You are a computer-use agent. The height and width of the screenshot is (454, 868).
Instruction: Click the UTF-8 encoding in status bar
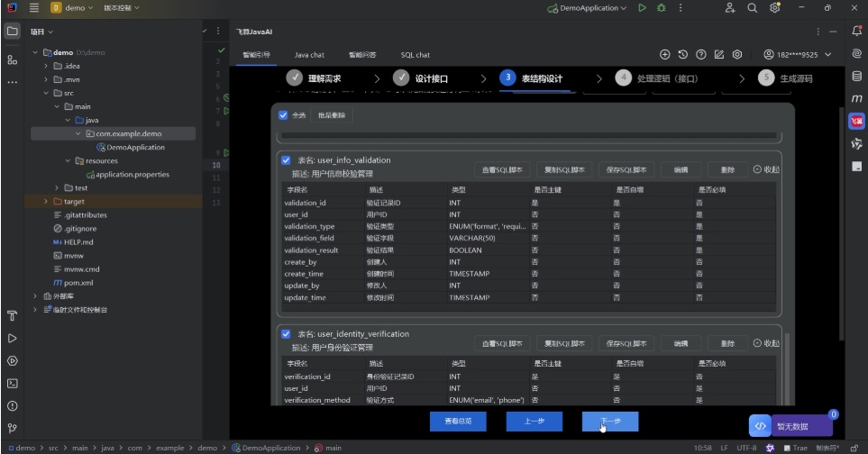[x=746, y=448]
